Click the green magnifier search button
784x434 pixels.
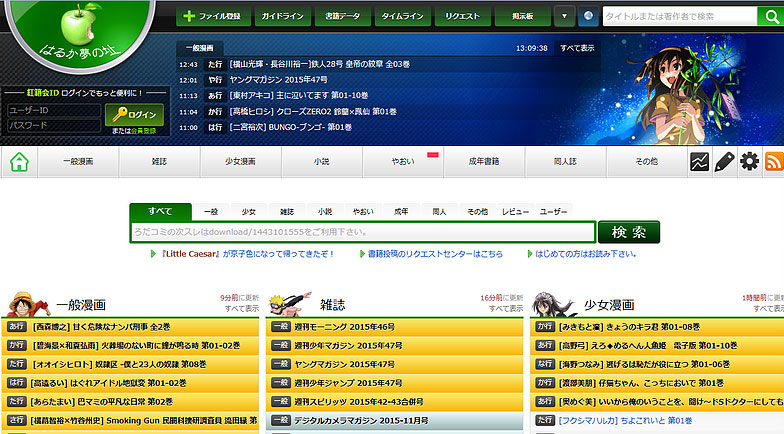628,232
